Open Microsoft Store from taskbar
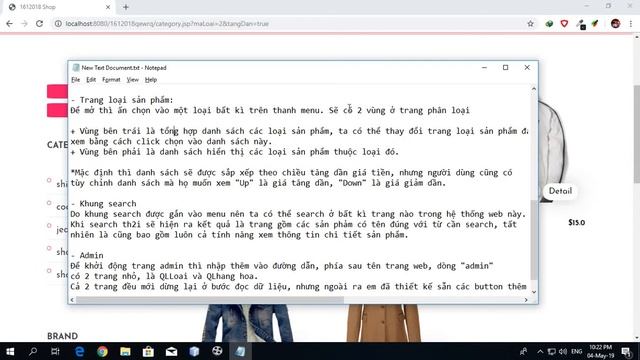 coord(148,351)
